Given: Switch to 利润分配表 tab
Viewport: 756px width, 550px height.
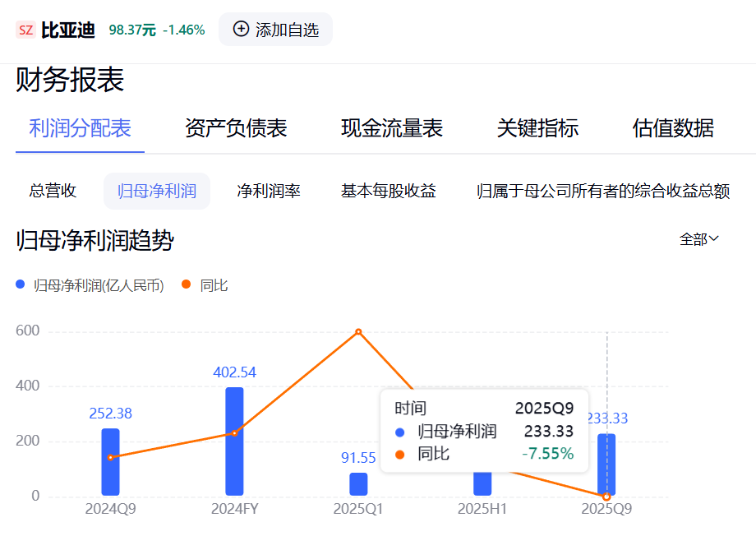Looking at the screenshot, I should (x=80, y=128).
